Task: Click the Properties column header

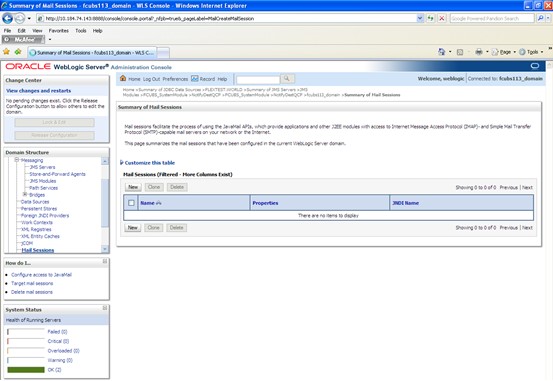Action: click(x=265, y=203)
